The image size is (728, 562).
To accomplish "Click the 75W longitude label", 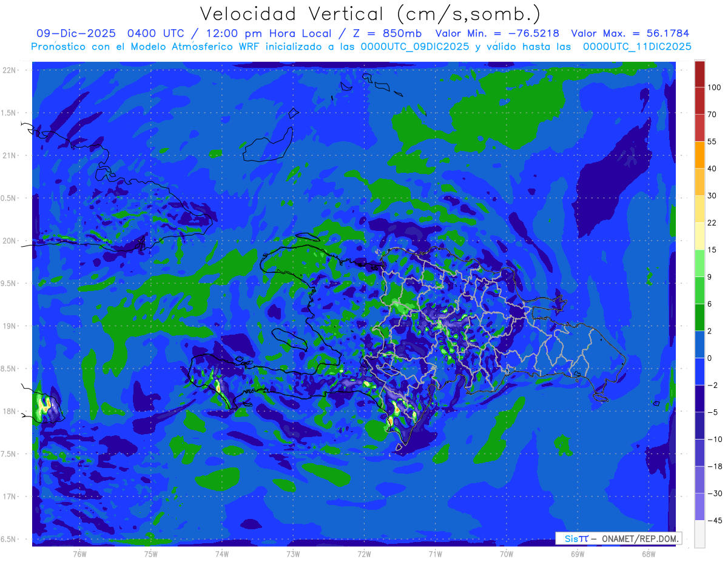I will (150, 554).
